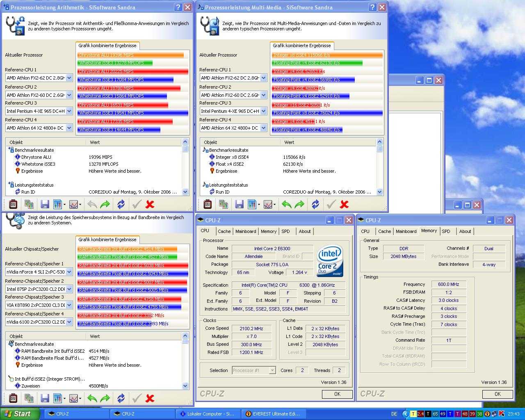Click green back arrow in Multi-Media toolbar
525x420 pixels.
click(x=286, y=204)
